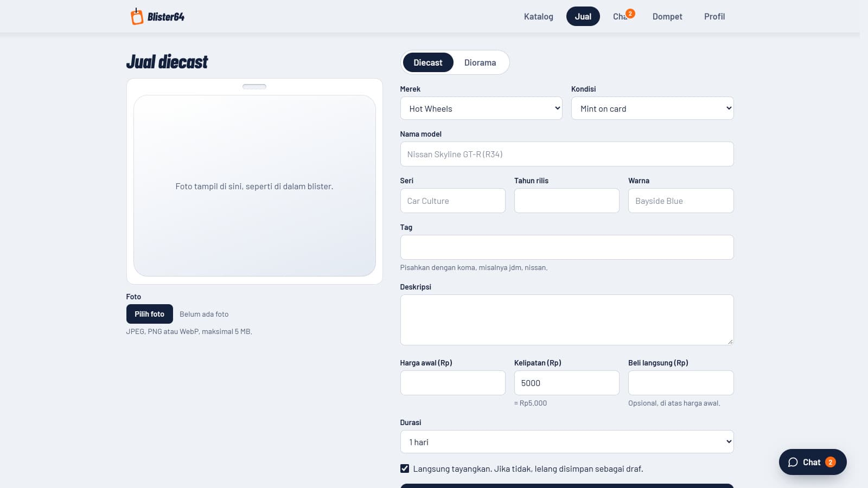Click the 'Belum ada foto' status text
The height and width of the screenshot is (488, 868).
(204, 314)
